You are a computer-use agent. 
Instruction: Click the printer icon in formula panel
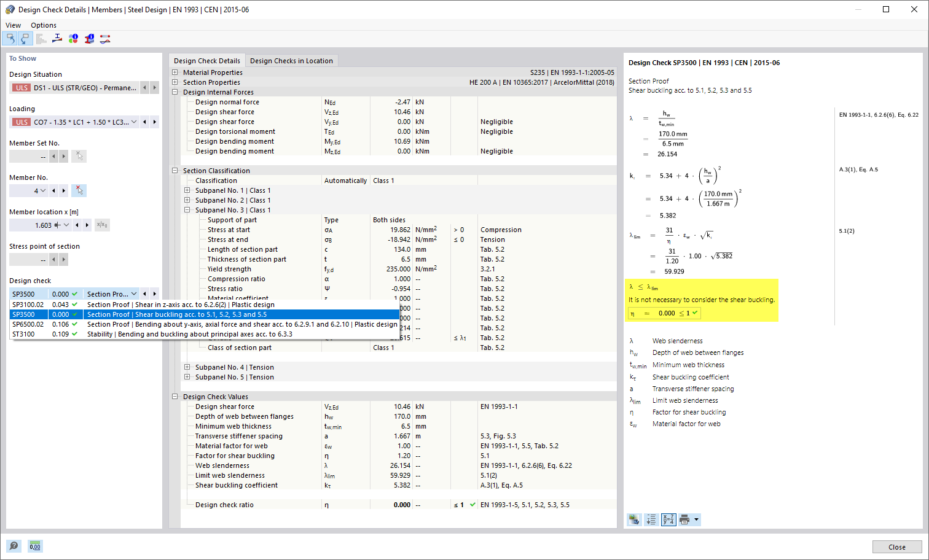684,520
